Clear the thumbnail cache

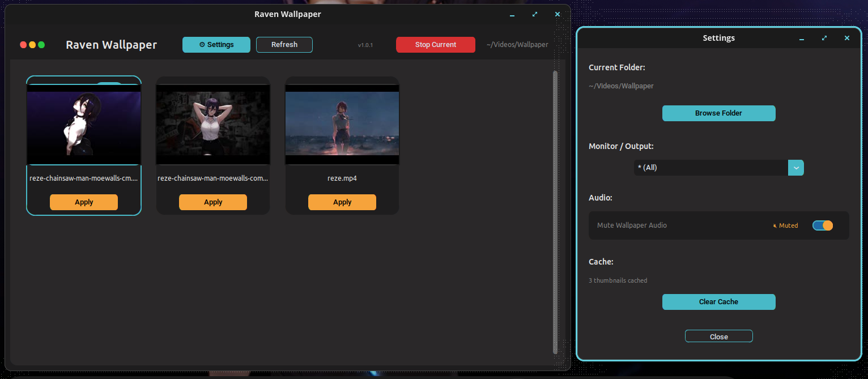pyautogui.click(x=719, y=302)
